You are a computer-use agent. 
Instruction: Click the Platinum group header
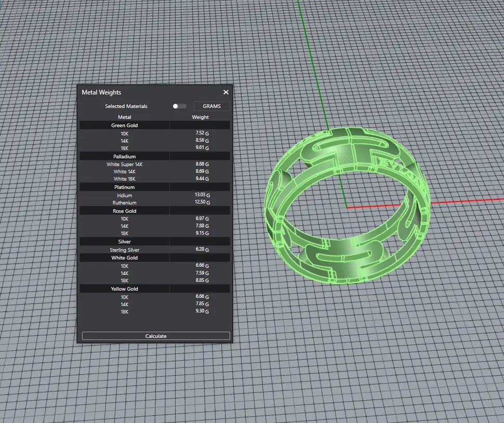pyautogui.click(x=125, y=187)
